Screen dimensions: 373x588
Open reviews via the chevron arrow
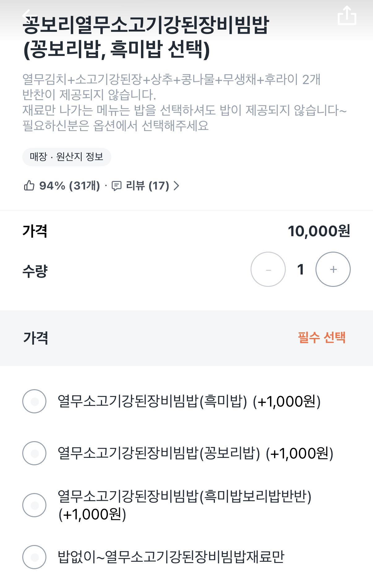click(176, 186)
